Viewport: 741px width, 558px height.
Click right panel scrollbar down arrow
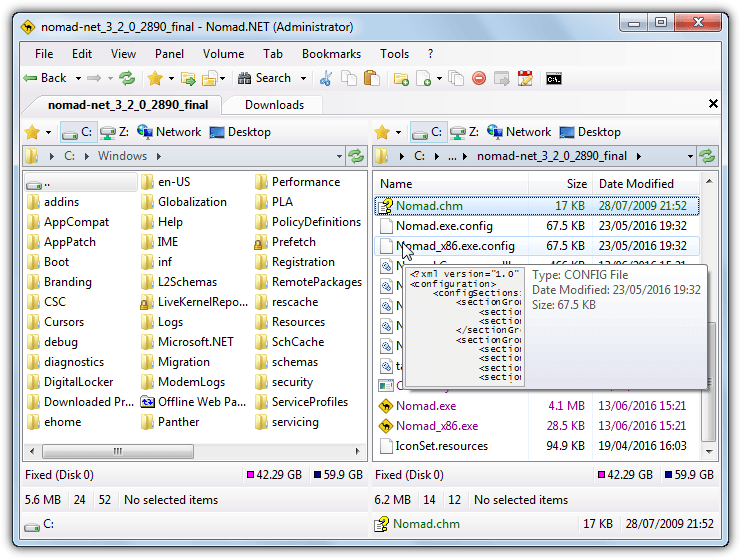709,451
